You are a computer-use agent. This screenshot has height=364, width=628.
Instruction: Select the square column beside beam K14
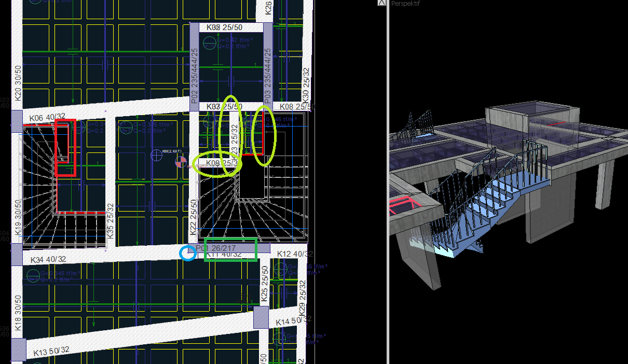point(261,317)
